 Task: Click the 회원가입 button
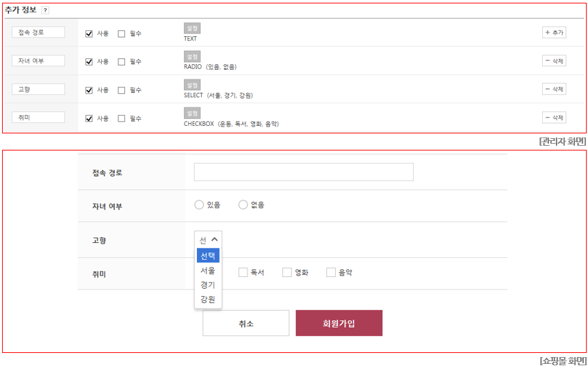coord(339,323)
